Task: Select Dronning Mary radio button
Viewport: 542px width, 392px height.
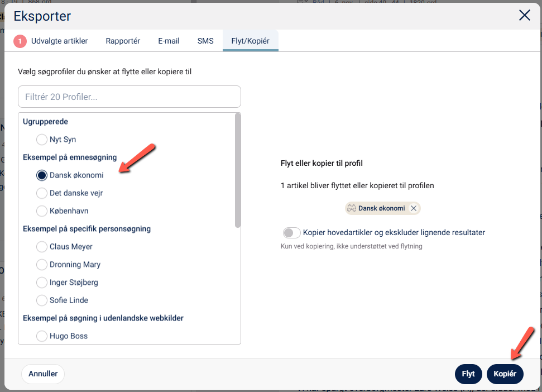Action: [42, 265]
